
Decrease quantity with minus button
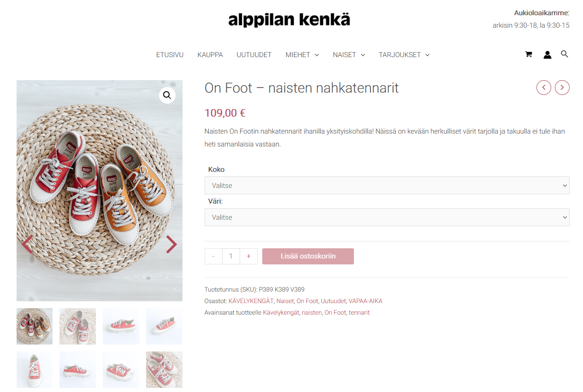click(213, 256)
